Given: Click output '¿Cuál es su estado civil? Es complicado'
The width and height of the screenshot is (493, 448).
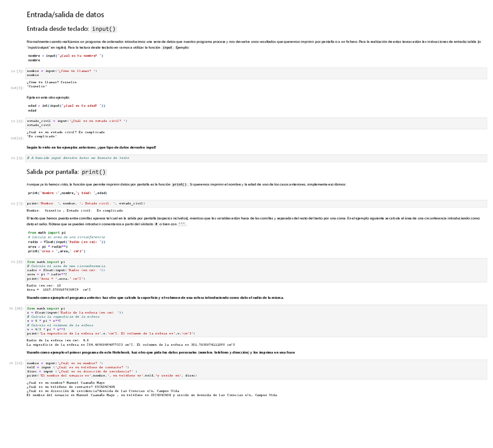Looking at the screenshot, I should 66,132.
